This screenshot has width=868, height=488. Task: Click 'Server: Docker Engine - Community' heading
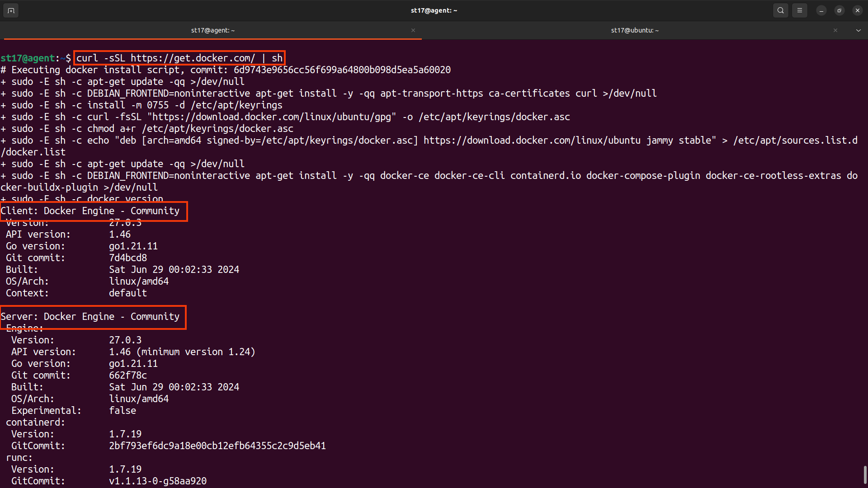click(90, 317)
